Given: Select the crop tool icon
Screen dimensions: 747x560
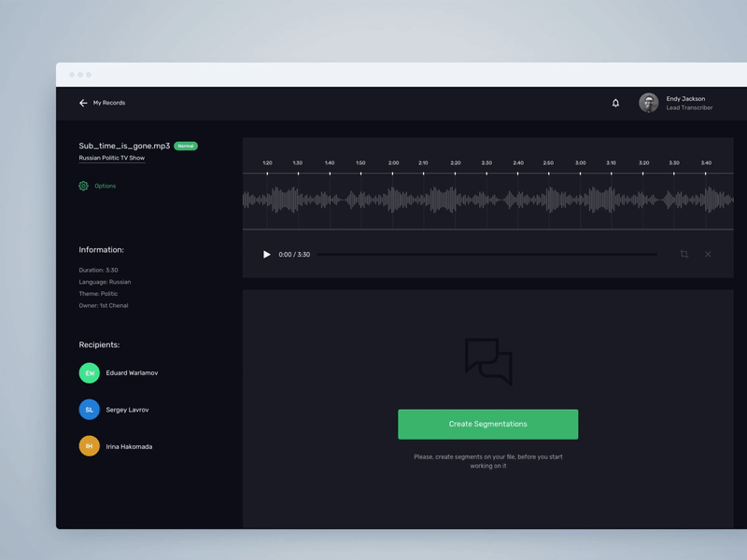Looking at the screenshot, I should pos(684,254).
